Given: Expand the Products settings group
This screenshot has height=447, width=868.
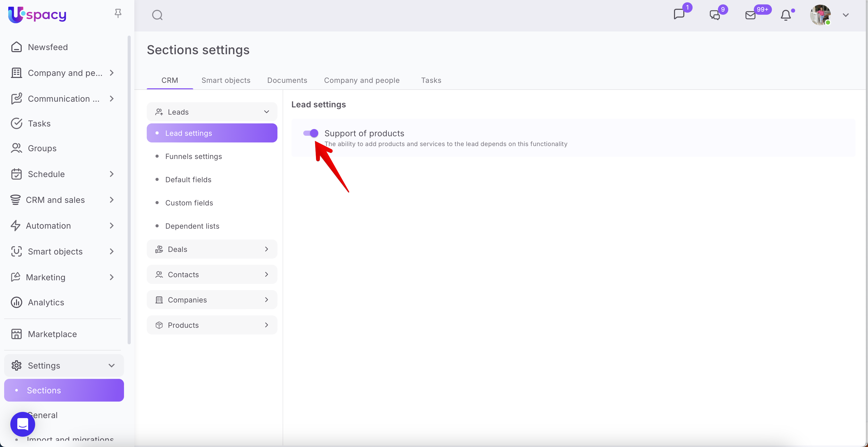Looking at the screenshot, I should pos(212,325).
